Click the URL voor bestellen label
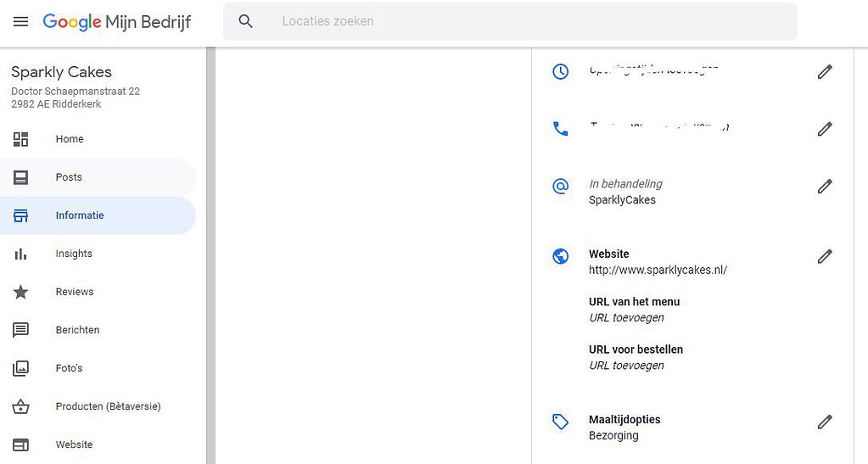The image size is (868, 464). [636, 349]
